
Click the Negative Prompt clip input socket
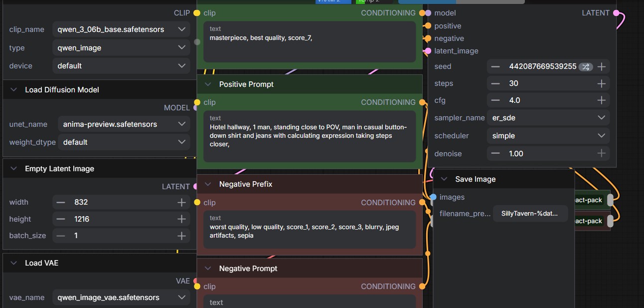click(197, 287)
